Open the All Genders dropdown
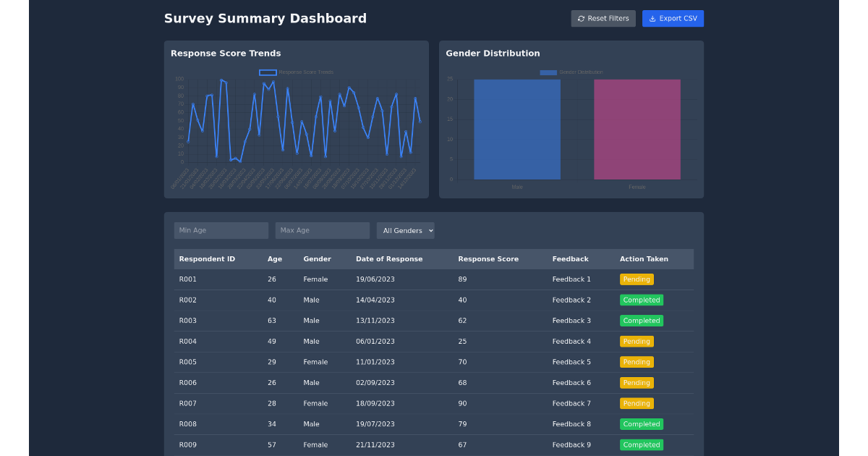Screen dimensions: 868x456 [x=405, y=230]
